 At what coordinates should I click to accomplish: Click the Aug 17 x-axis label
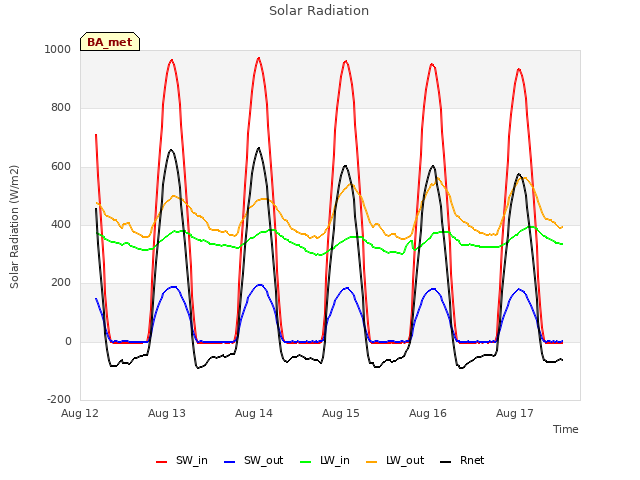(515, 413)
